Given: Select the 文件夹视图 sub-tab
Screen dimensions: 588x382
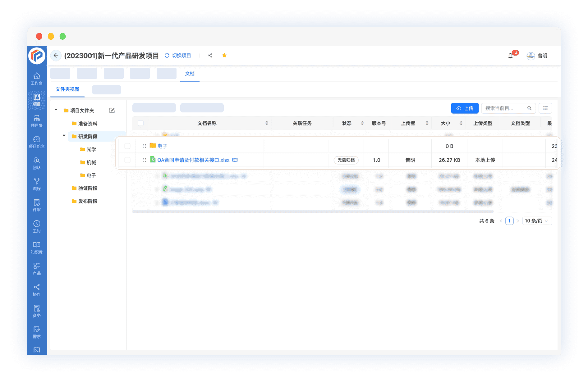Looking at the screenshot, I should [67, 89].
